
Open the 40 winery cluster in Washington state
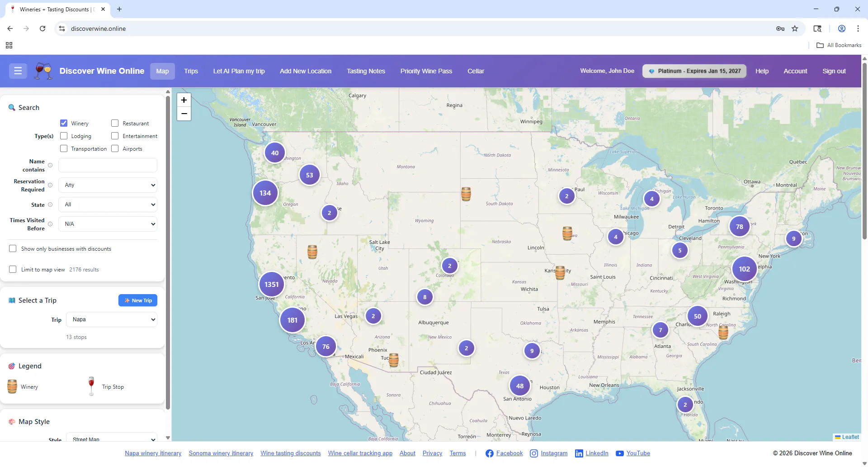(x=275, y=153)
